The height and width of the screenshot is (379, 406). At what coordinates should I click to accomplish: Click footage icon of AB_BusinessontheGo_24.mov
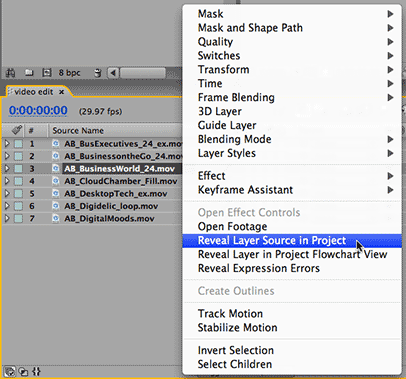pyautogui.click(x=56, y=156)
